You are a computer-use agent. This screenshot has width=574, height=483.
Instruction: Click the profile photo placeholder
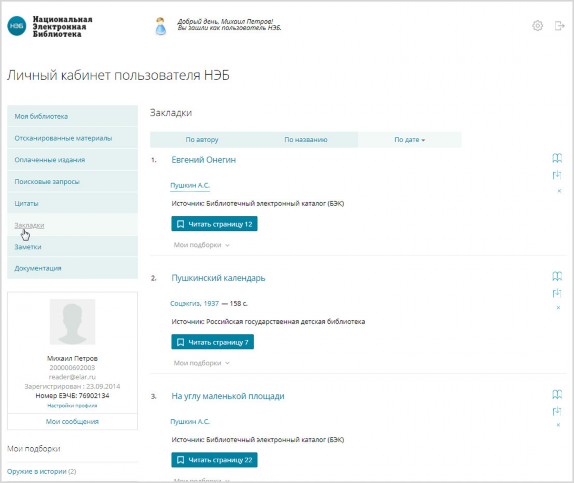[72, 322]
